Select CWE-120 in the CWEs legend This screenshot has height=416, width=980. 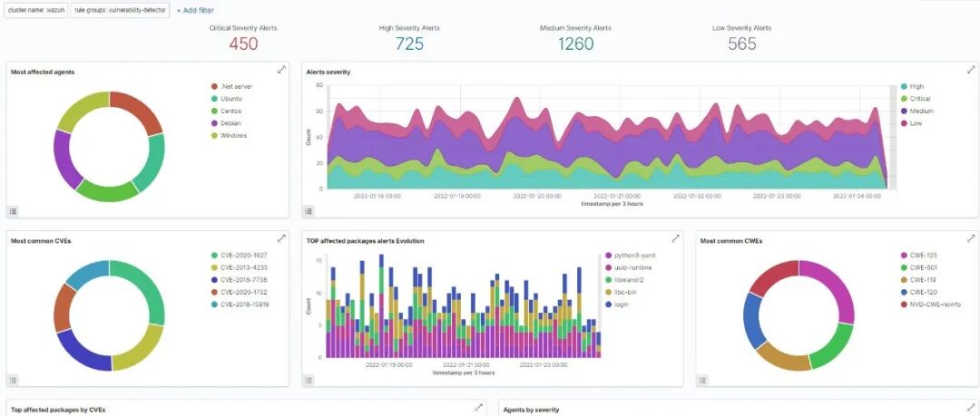click(918, 292)
